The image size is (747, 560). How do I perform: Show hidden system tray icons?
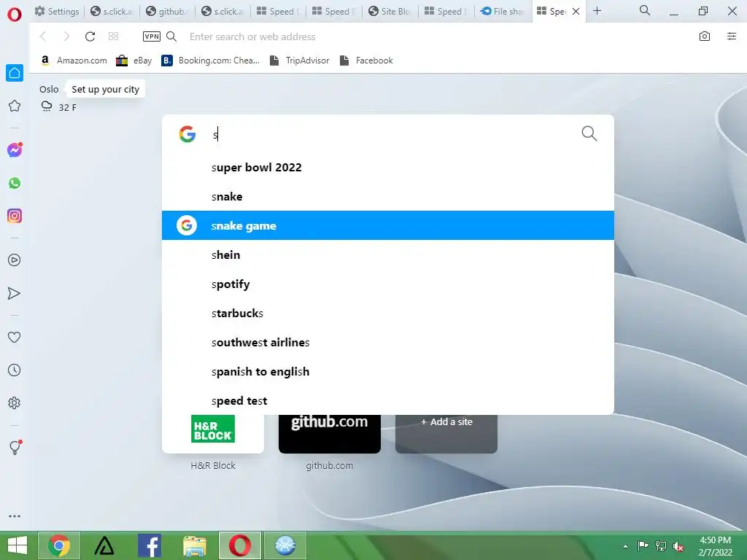(x=625, y=546)
